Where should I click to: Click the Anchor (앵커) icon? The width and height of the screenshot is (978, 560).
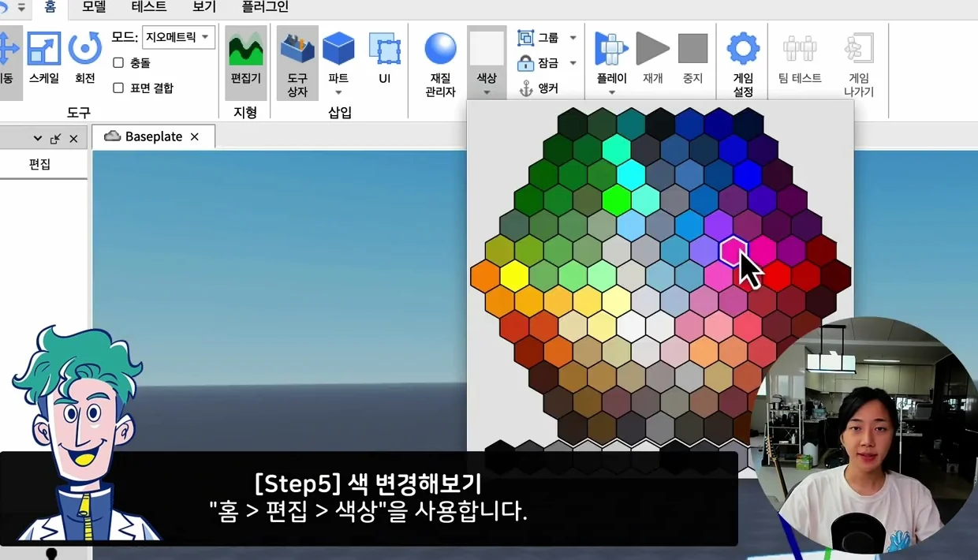click(x=525, y=88)
